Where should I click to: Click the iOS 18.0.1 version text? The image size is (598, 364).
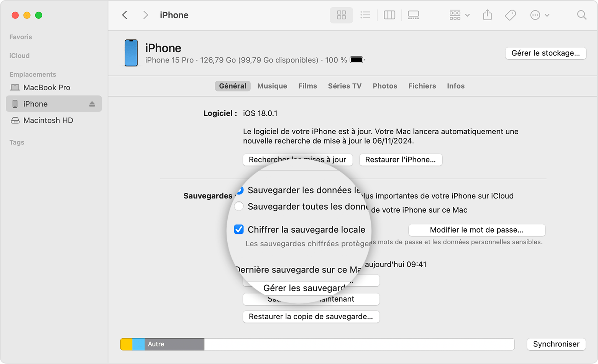point(260,113)
